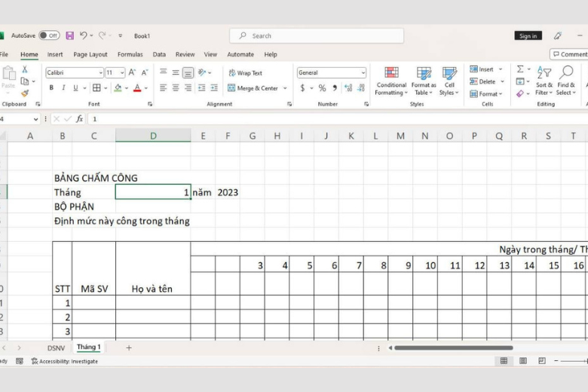The height and width of the screenshot is (392, 588).
Task: Click the Redo arrow icon
Action: click(102, 35)
